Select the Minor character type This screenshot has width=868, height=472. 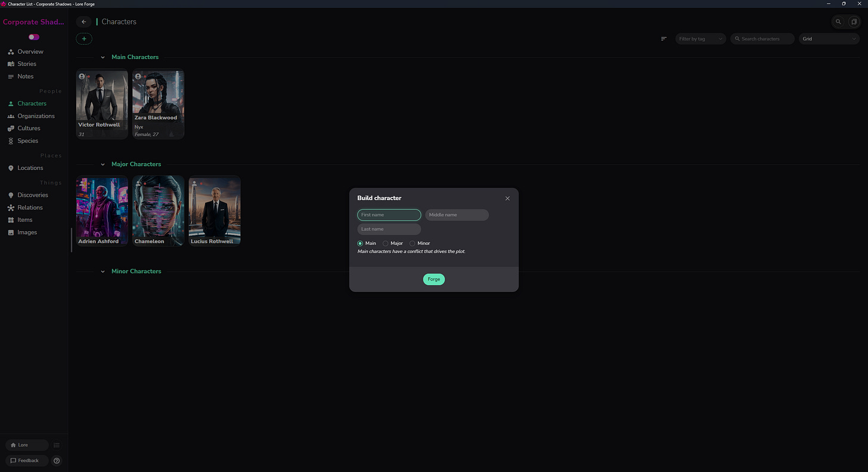point(412,243)
